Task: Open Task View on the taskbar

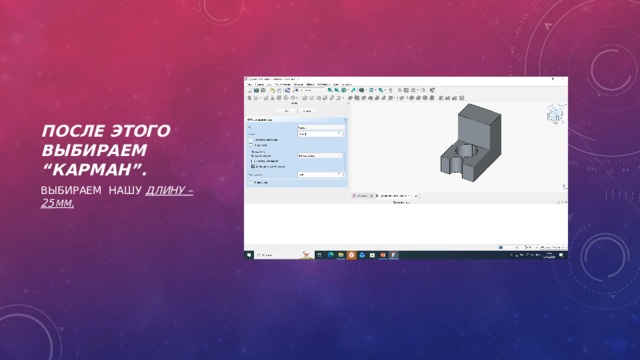Action: coord(320,255)
